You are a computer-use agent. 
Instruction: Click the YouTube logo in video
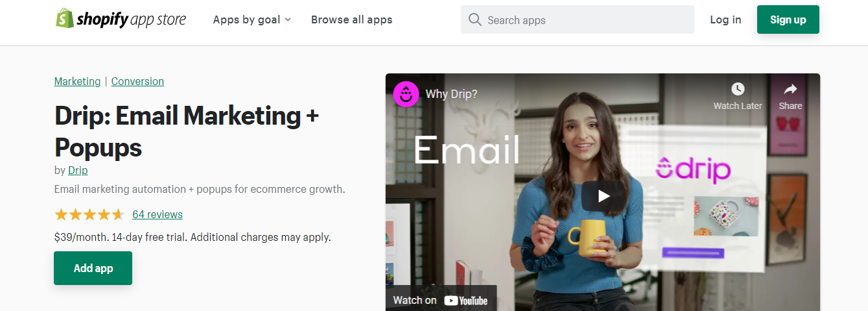click(466, 300)
